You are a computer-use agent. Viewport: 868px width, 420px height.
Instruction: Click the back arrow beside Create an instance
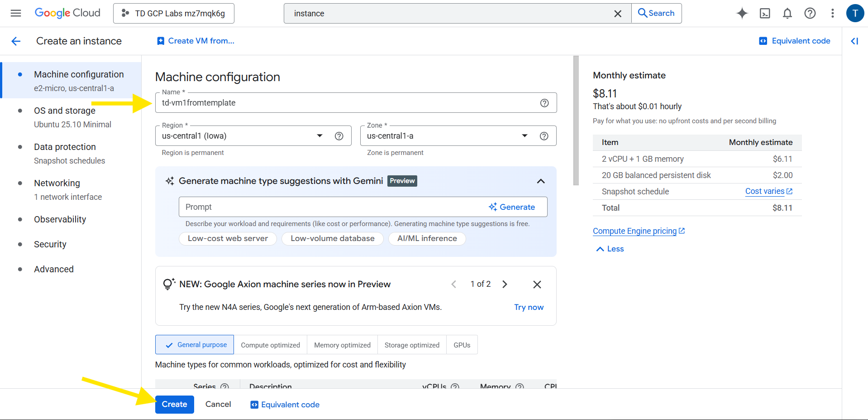pyautogui.click(x=16, y=41)
